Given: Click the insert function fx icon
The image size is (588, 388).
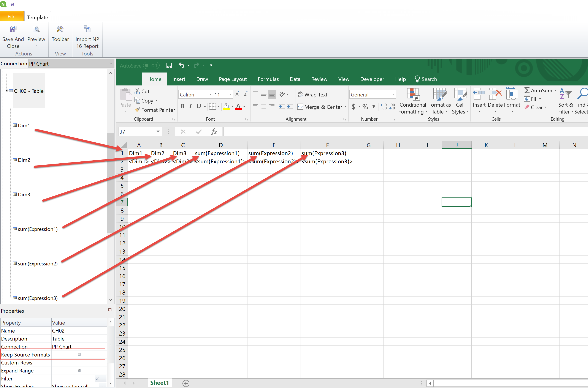Looking at the screenshot, I should 214,132.
